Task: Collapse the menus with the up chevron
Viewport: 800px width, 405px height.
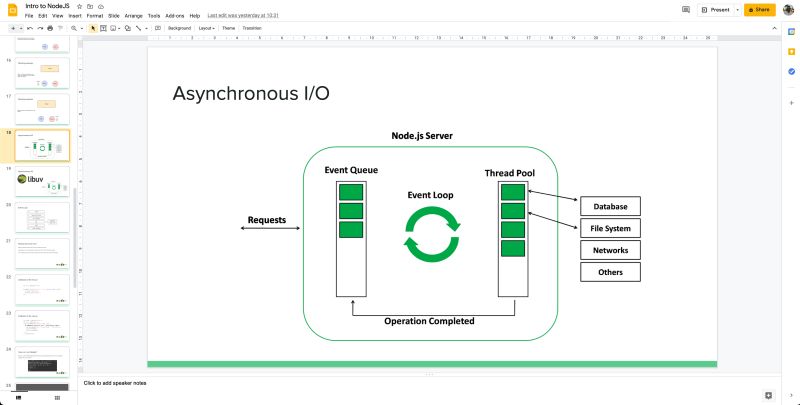Action: tap(774, 28)
